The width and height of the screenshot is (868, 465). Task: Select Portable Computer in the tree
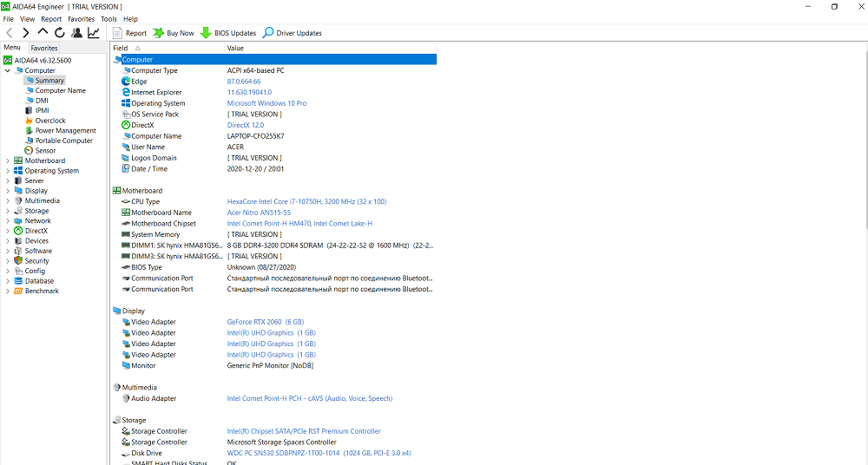click(63, 141)
